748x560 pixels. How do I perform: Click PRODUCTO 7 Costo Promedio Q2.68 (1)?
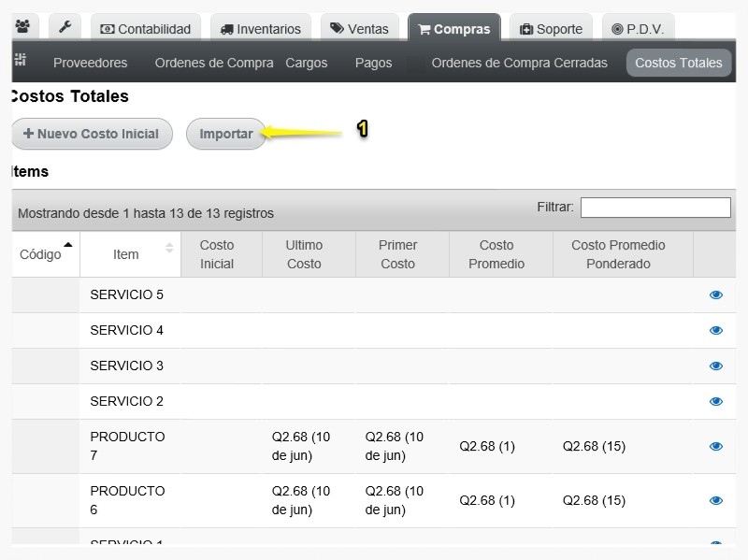point(487,446)
